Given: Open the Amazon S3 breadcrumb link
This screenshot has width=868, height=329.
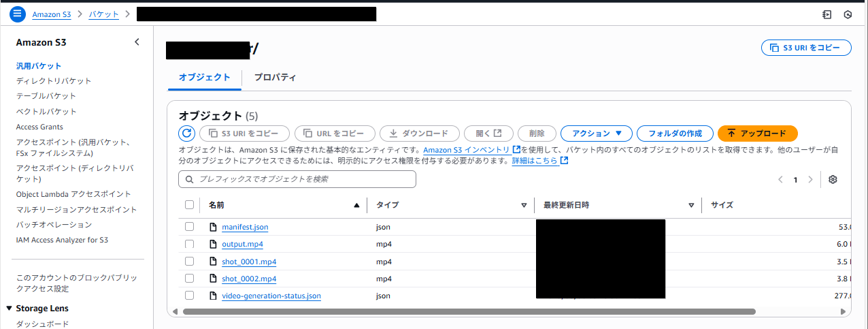Looking at the screenshot, I should pos(51,14).
